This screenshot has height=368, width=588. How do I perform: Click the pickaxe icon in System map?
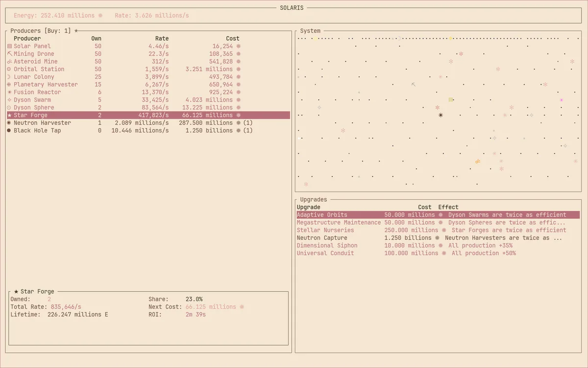coord(414,84)
